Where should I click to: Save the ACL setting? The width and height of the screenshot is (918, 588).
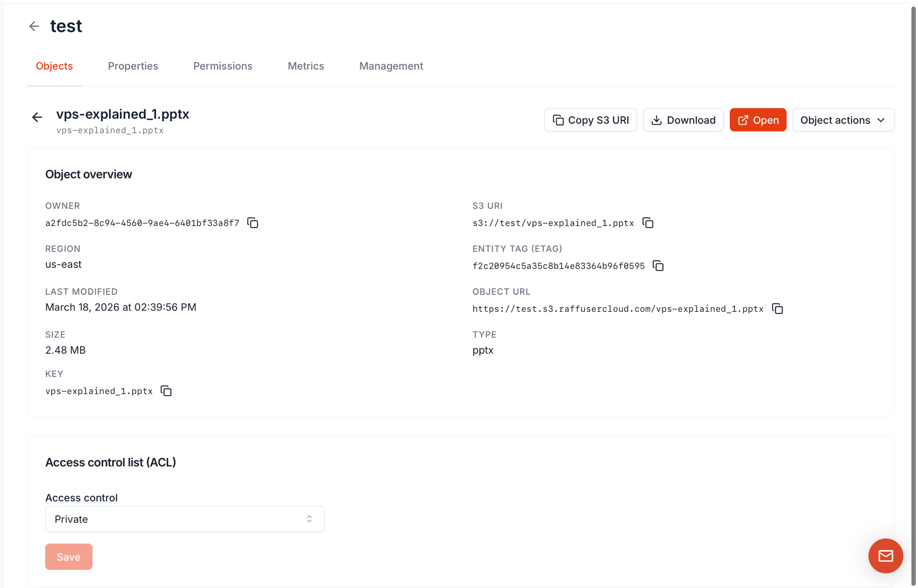(x=69, y=557)
